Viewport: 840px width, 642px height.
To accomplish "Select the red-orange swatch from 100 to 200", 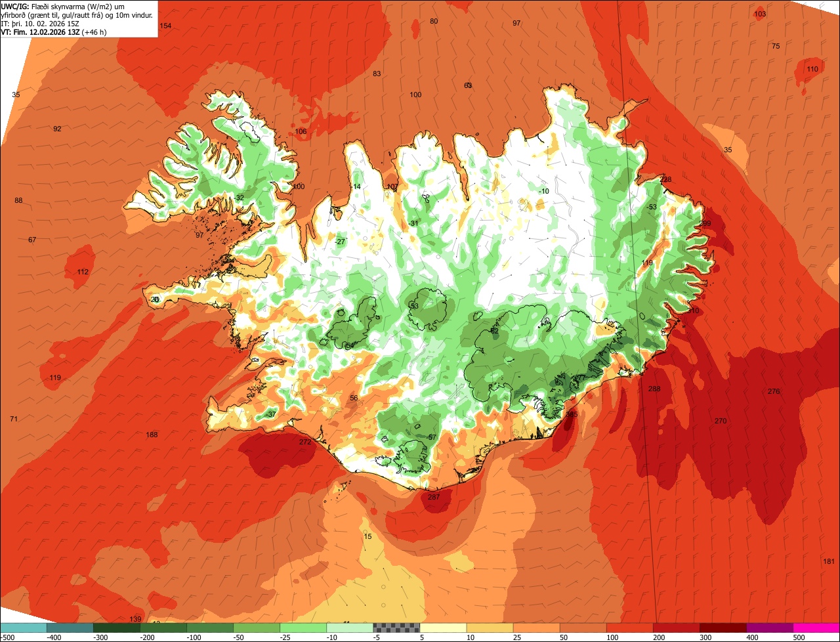I will [x=629, y=628].
